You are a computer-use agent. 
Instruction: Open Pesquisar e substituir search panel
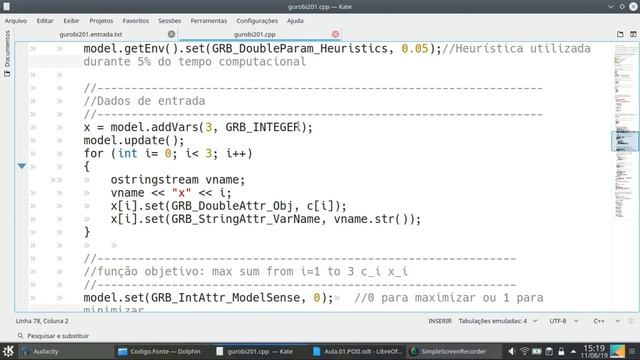tap(58, 336)
